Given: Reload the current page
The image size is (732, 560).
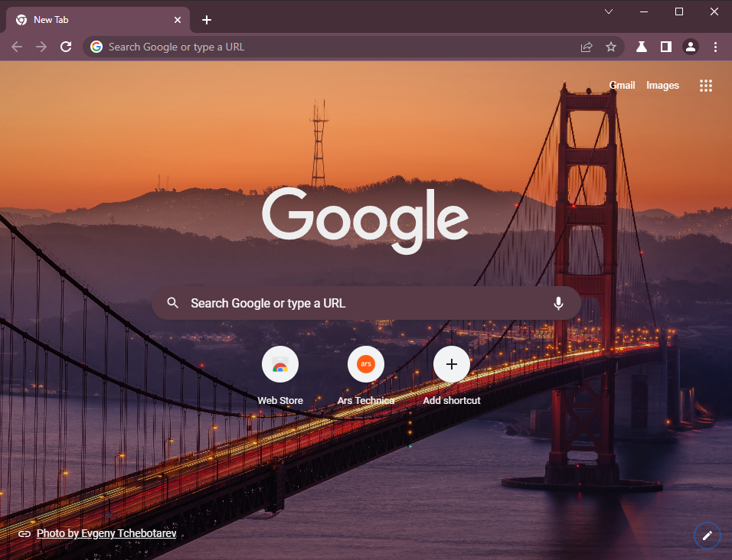Looking at the screenshot, I should [x=66, y=47].
